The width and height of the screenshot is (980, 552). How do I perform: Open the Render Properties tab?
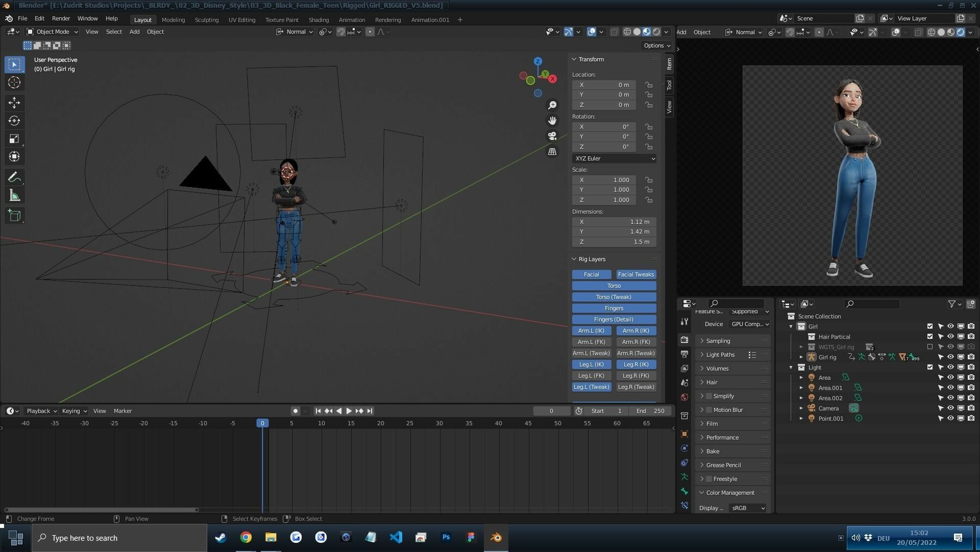(x=684, y=340)
